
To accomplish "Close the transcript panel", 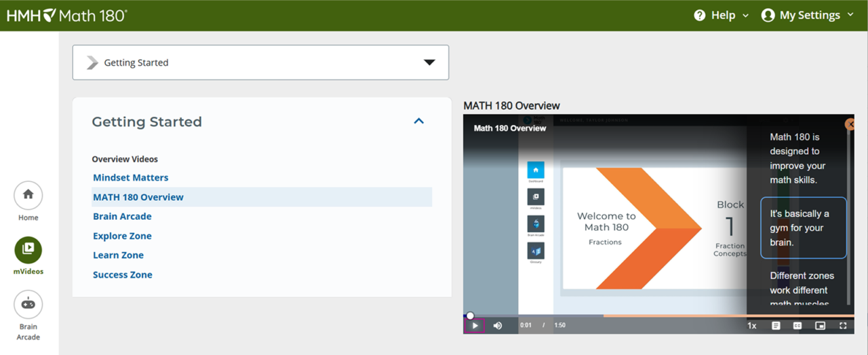I will 850,125.
